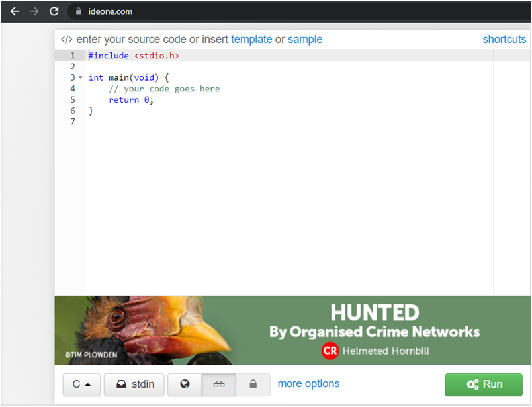Set code visibility to public with globe
The width and height of the screenshot is (532, 407).
click(x=185, y=384)
